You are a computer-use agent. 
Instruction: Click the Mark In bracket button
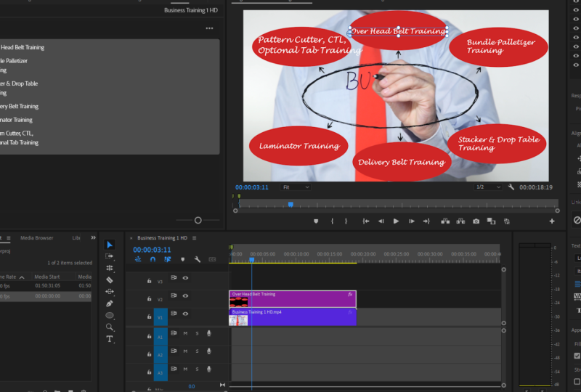[332, 221]
